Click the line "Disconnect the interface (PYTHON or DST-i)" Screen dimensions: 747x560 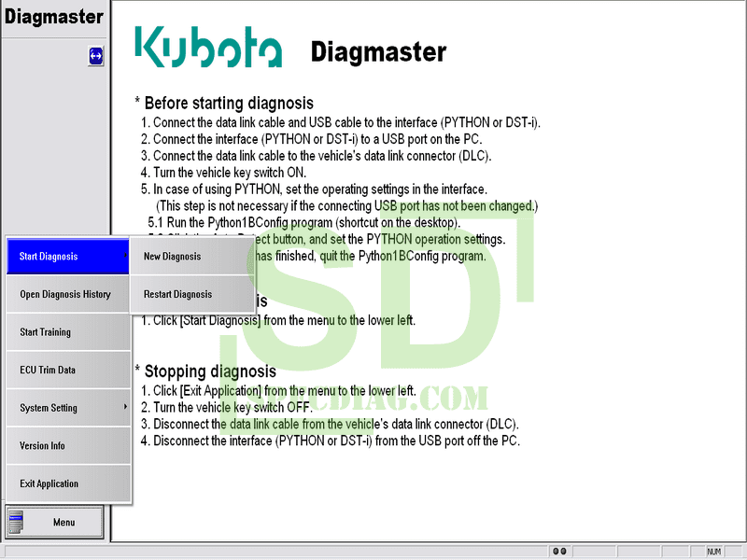[x=331, y=441]
